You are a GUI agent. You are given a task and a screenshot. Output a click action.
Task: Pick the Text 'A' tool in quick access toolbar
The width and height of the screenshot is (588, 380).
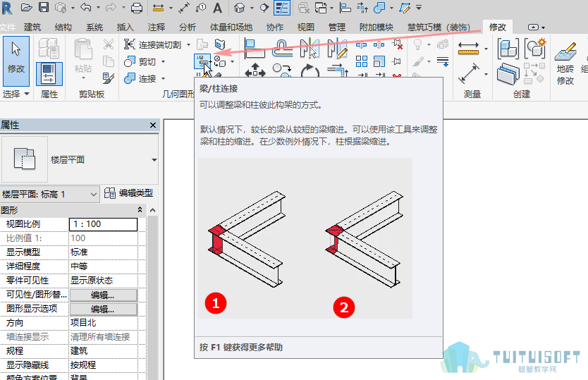tap(217, 8)
